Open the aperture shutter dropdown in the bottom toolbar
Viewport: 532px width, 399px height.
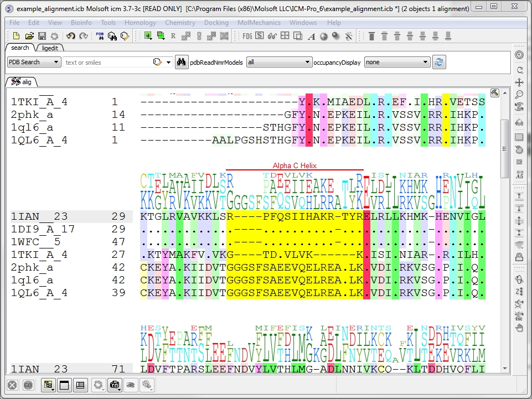click(99, 385)
